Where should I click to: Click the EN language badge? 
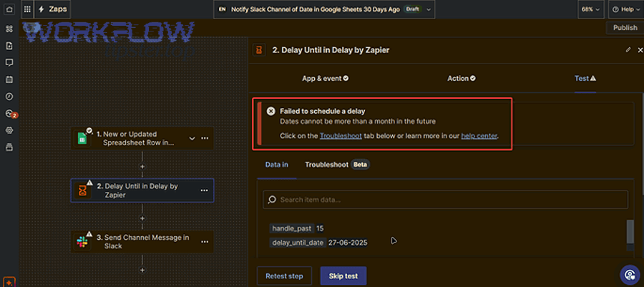tap(223, 9)
